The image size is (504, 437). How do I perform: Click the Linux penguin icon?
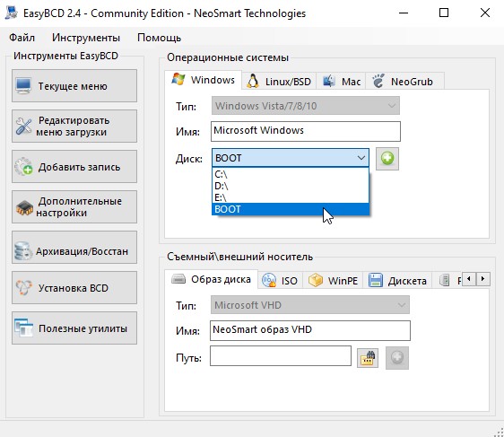click(x=253, y=81)
